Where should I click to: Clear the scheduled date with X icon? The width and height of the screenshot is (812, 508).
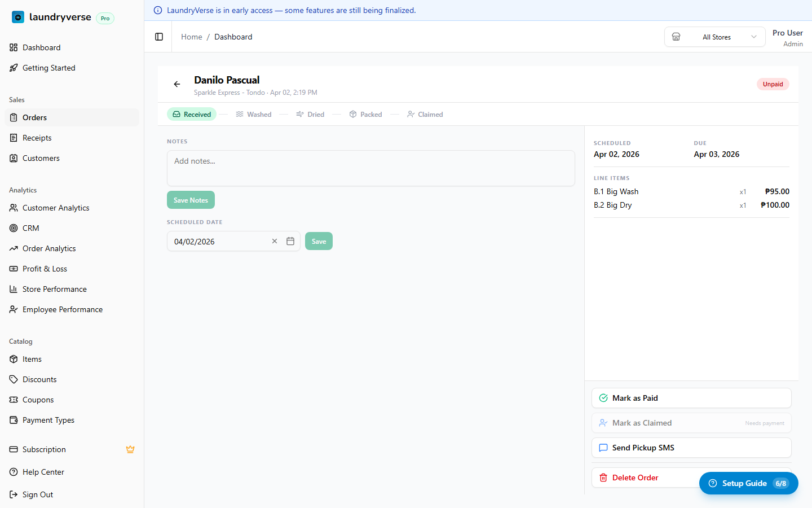click(x=275, y=241)
